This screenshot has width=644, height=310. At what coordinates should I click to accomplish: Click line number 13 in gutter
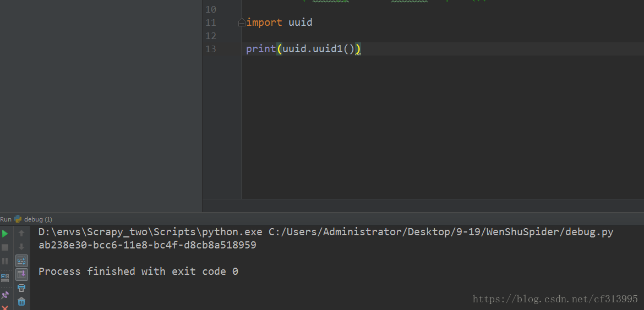point(211,49)
